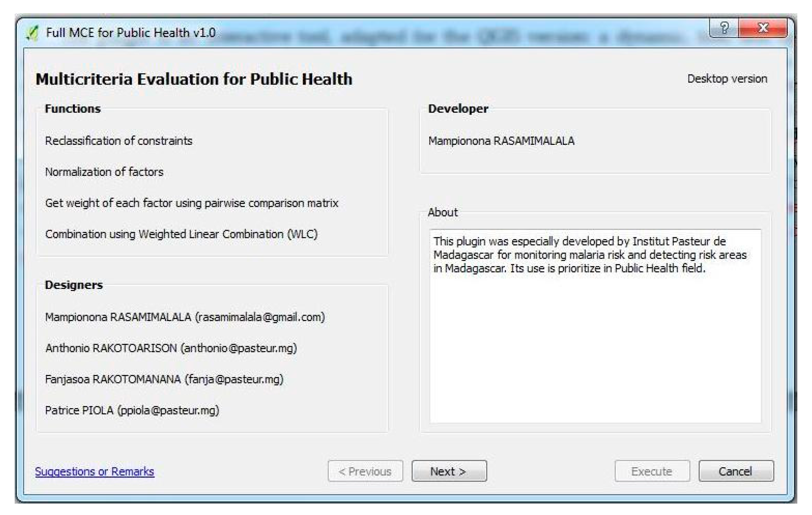
Task: Click the pairwise comparison matrix function text
Action: pos(191,203)
